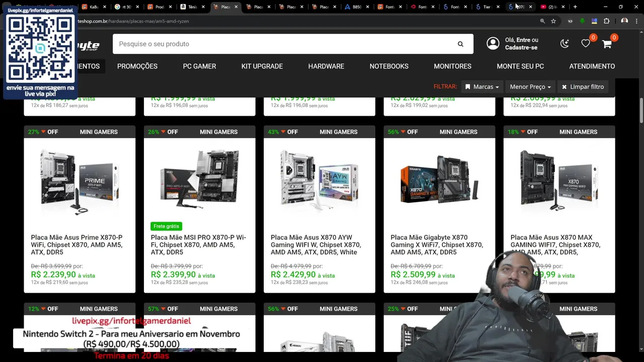Image resolution: width=644 pixels, height=362 pixels.
Task: Click the 26% OFF discount badge
Action: (x=163, y=132)
